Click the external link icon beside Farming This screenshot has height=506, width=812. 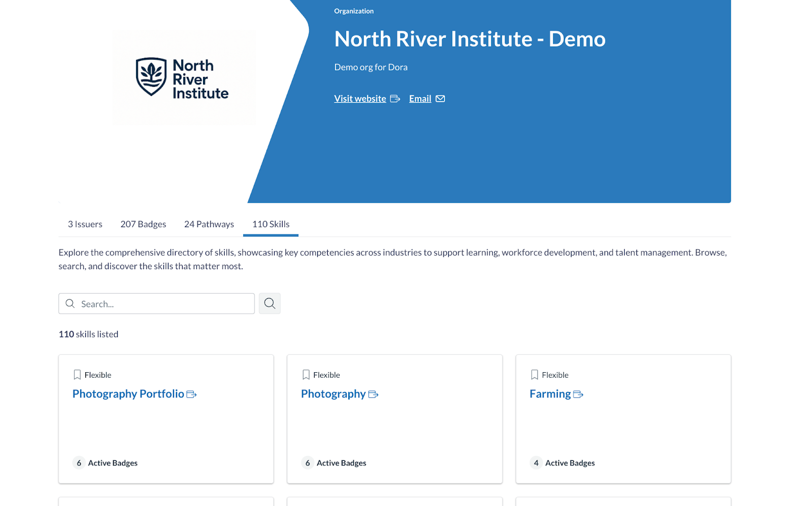coord(579,394)
